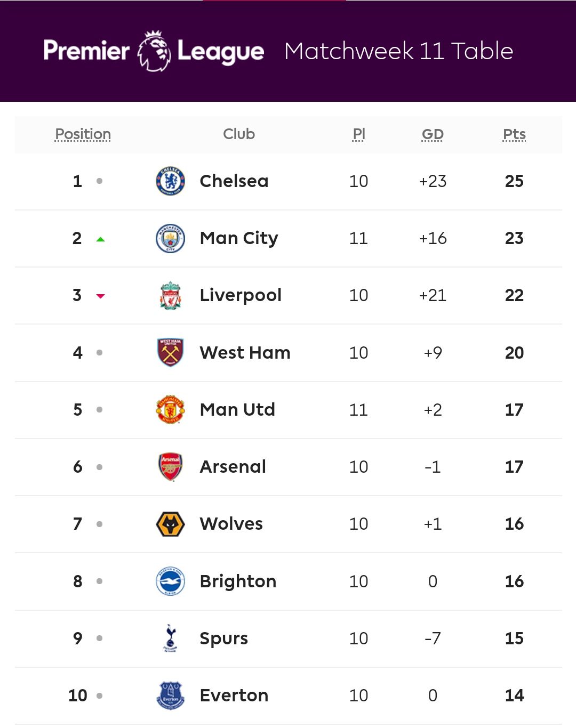The height and width of the screenshot is (728, 576).
Task: Click the Man City club badge
Action: pyautogui.click(x=170, y=238)
